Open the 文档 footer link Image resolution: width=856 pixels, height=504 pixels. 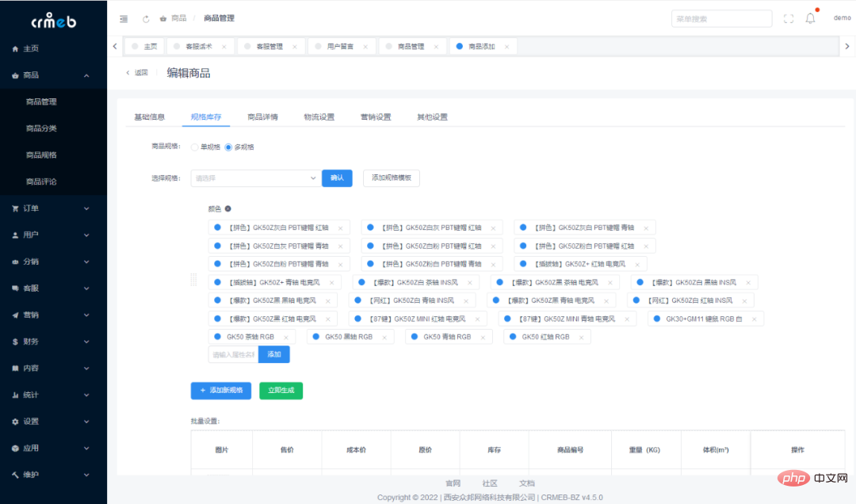point(527,483)
